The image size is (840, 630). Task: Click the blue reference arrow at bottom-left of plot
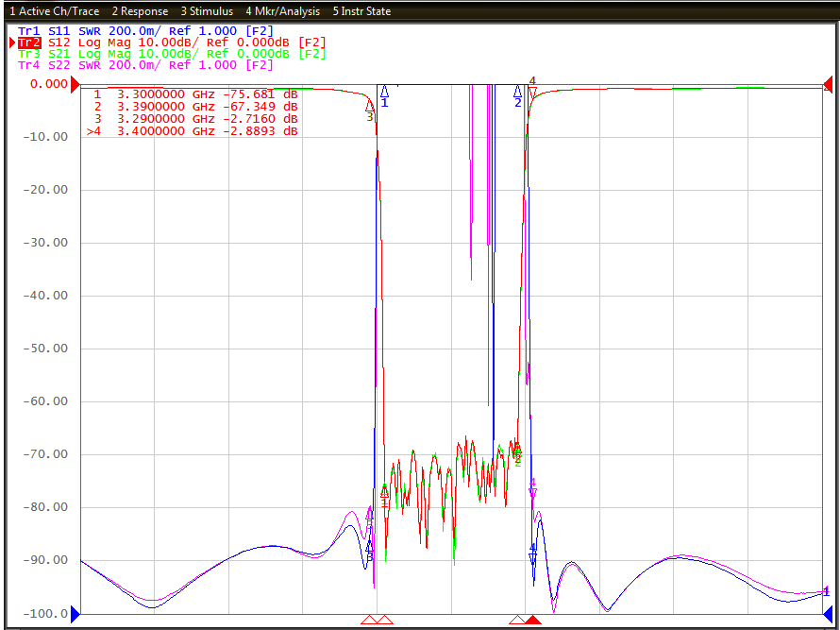click(76, 613)
